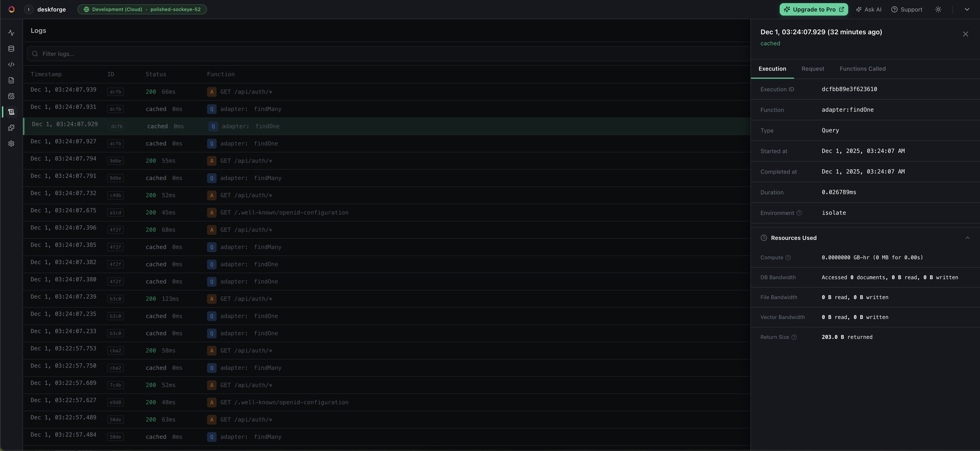Viewport: 980px width, 451px height.
Task: Click the Ask AI button
Action: point(869,10)
